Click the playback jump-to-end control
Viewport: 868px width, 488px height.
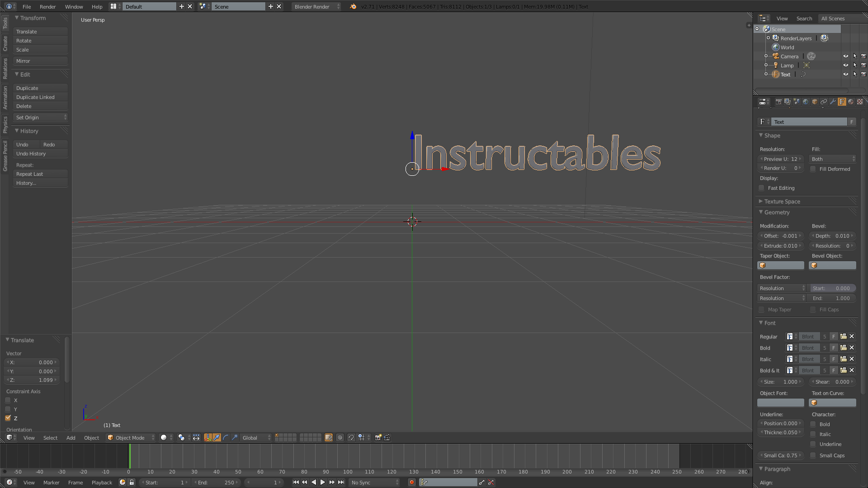click(341, 482)
